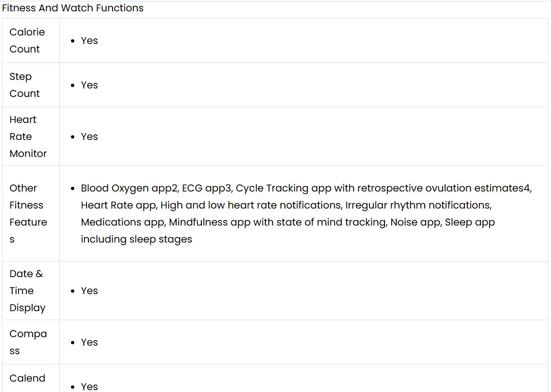This screenshot has width=551, height=392.
Task: Click the Calendar row label
Action: 27,379
